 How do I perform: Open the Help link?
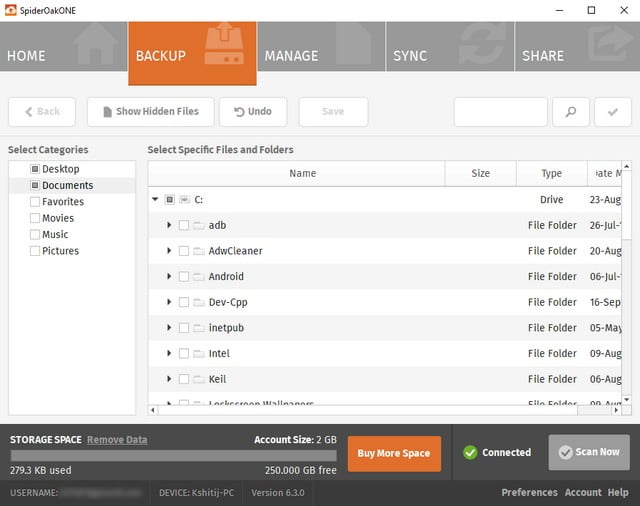[x=618, y=493]
